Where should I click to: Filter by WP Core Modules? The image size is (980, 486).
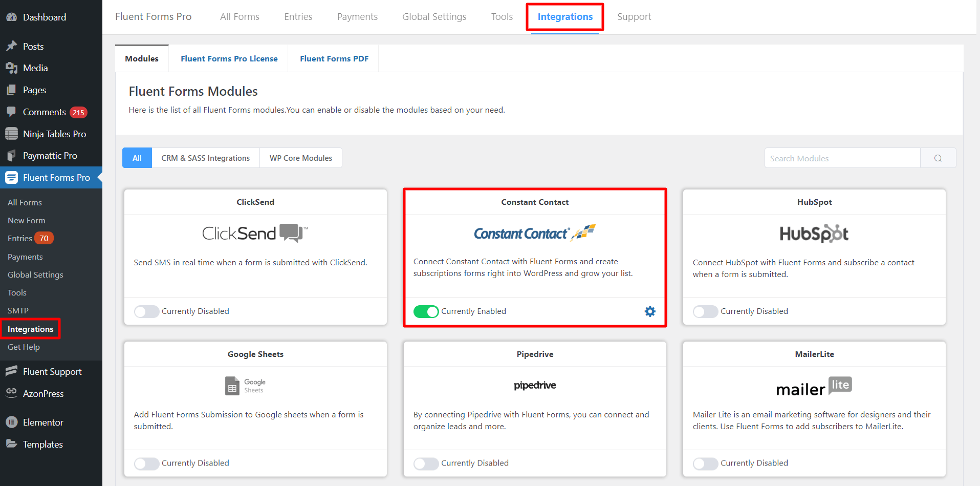click(x=300, y=158)
